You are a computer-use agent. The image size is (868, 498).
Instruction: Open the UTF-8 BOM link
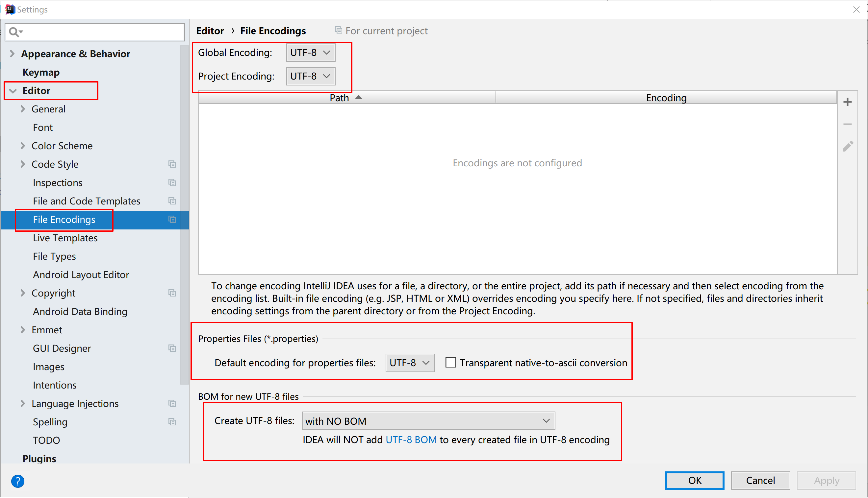(x=411, y=439)
